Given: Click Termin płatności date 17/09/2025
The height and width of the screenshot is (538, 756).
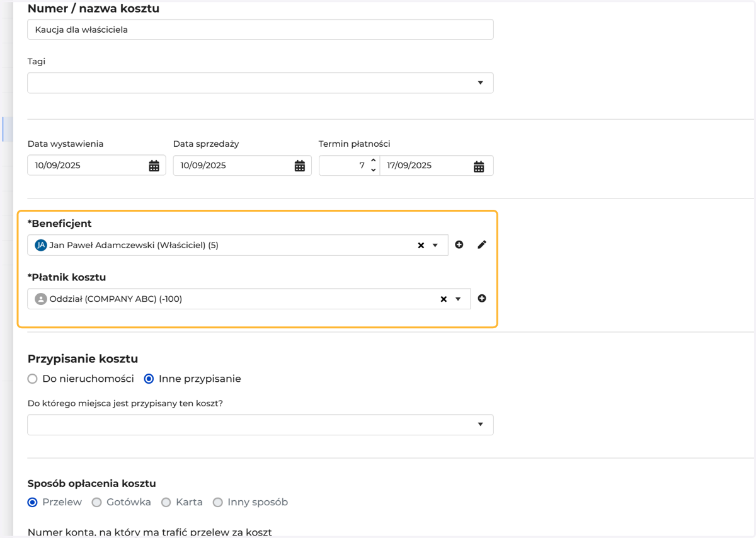Looking at the screenshot, I should coord(437,166).
